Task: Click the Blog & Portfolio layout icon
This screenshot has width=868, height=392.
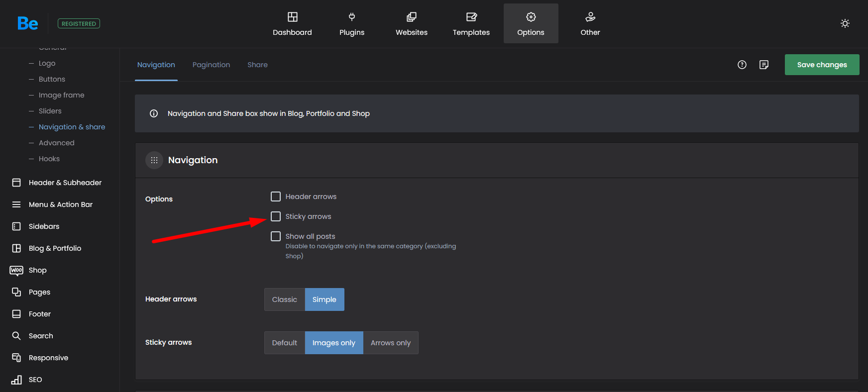Action: pos(16,248)
